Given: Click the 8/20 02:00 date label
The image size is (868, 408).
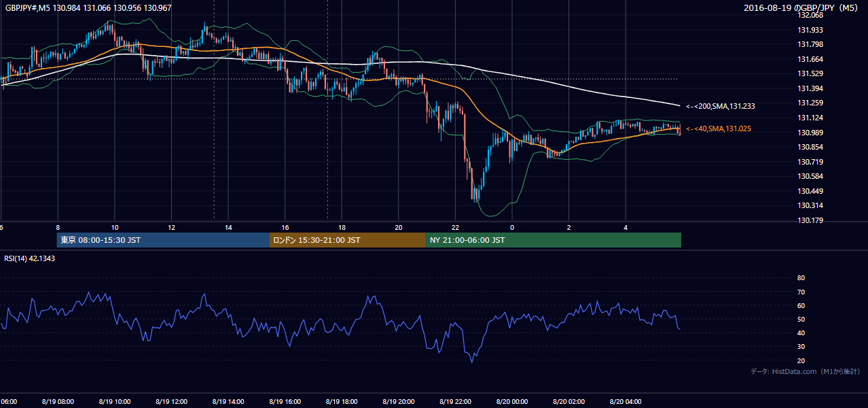Looking at the screenshot, I should click(569, 401).
